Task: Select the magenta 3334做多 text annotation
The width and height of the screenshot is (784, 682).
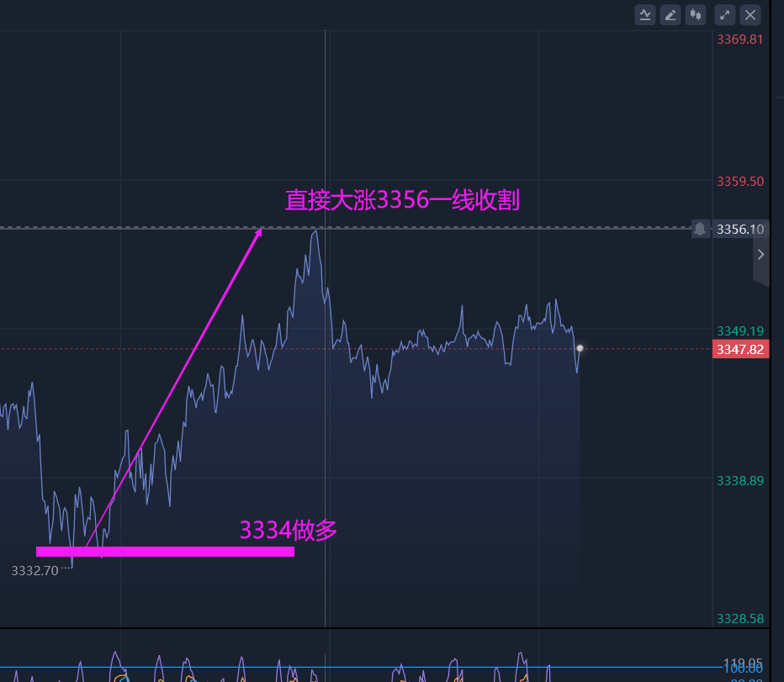Action: pyautogui.click(x=288, y=531)
